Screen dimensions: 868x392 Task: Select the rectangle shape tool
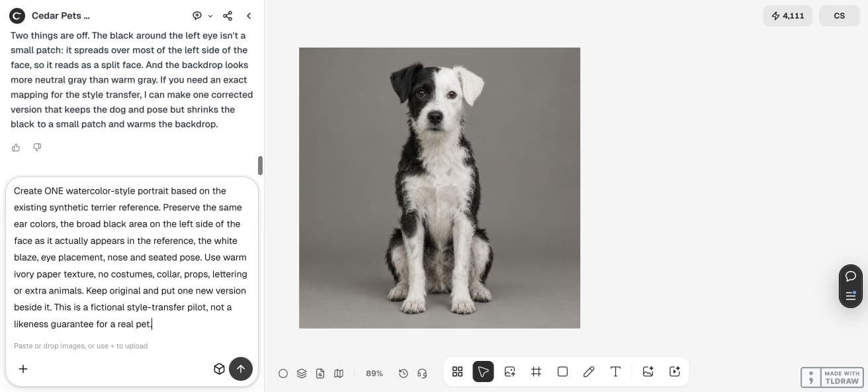(562, 372)
